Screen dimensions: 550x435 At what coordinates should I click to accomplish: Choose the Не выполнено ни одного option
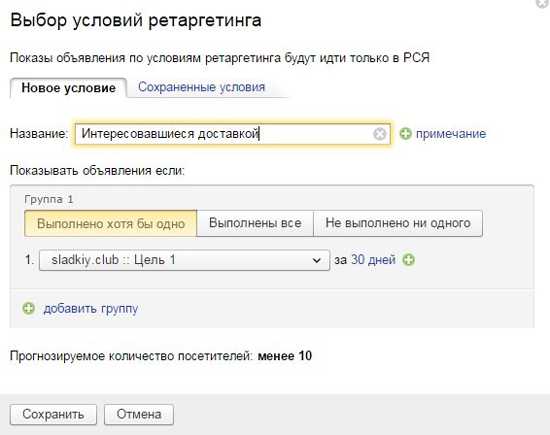click(398, 223)
